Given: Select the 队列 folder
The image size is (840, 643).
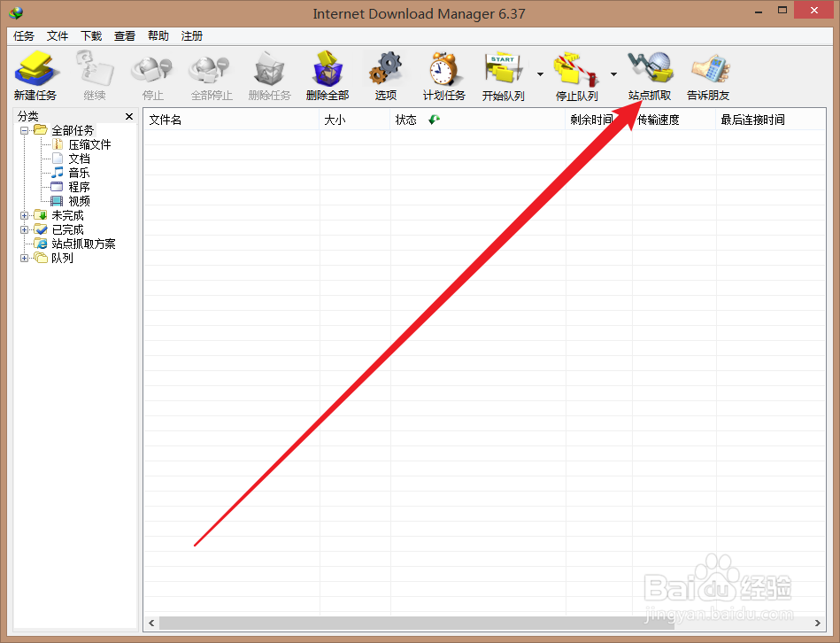Looking at the screenshot, I should coord(62,258).
